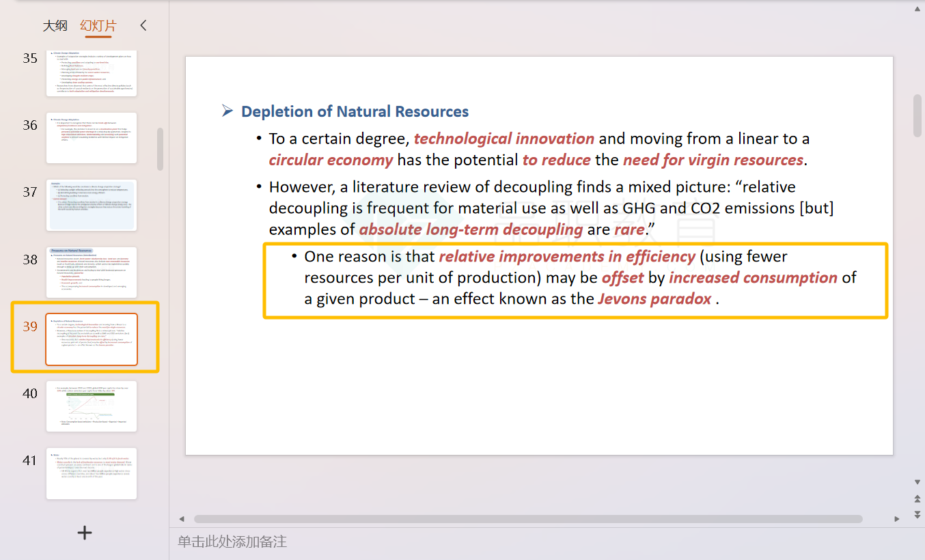Click the phrase 'absolute long-term decoupling'
The height and width of the screenshot is (560, 925).
click(471, 229)
